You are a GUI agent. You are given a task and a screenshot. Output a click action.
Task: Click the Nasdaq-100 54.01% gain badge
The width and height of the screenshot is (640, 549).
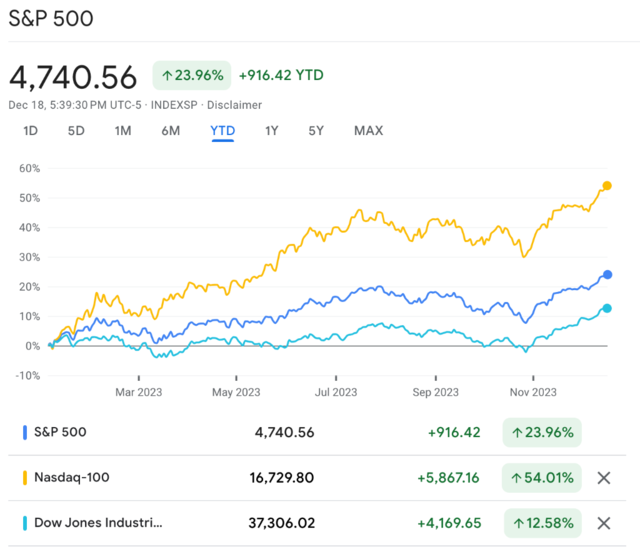542,478
